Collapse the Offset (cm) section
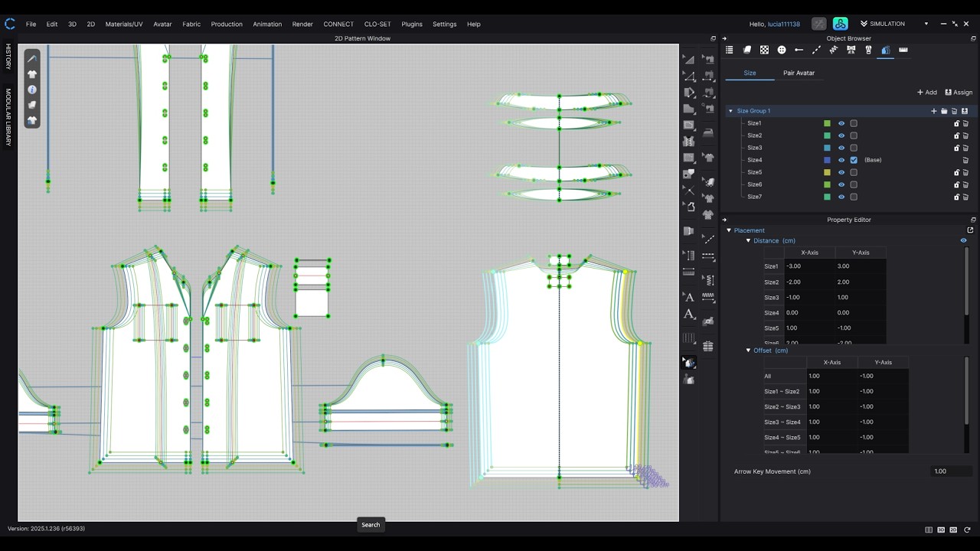 pyautogui.click(x=748, y=350)
